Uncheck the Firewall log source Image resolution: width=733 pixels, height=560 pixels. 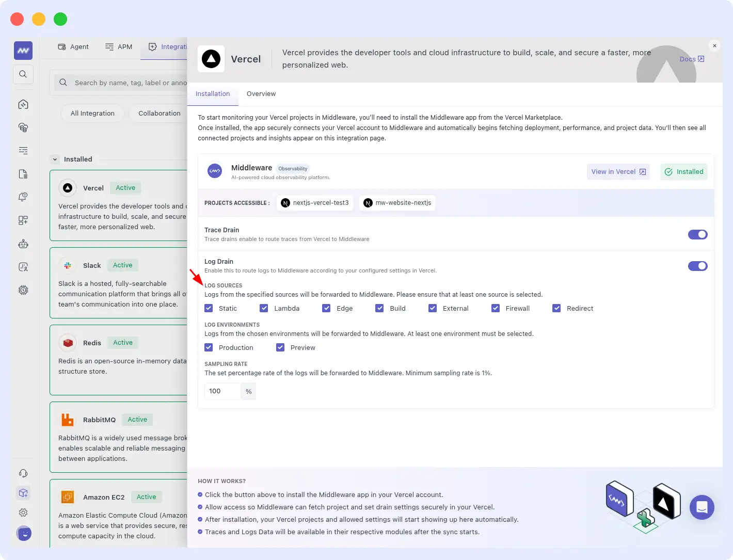pyautogui.click(x=496, y=308)
